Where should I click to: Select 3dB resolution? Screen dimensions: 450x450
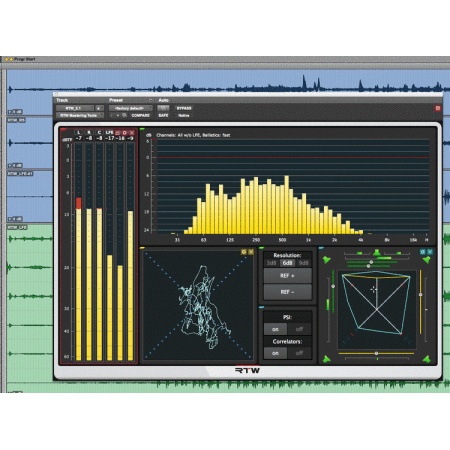click(271, 263)
